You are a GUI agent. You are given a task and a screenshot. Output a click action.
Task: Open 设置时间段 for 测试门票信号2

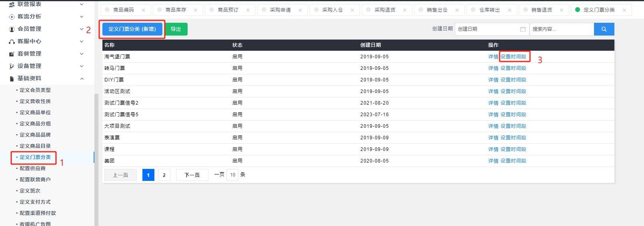coord(513,103)
